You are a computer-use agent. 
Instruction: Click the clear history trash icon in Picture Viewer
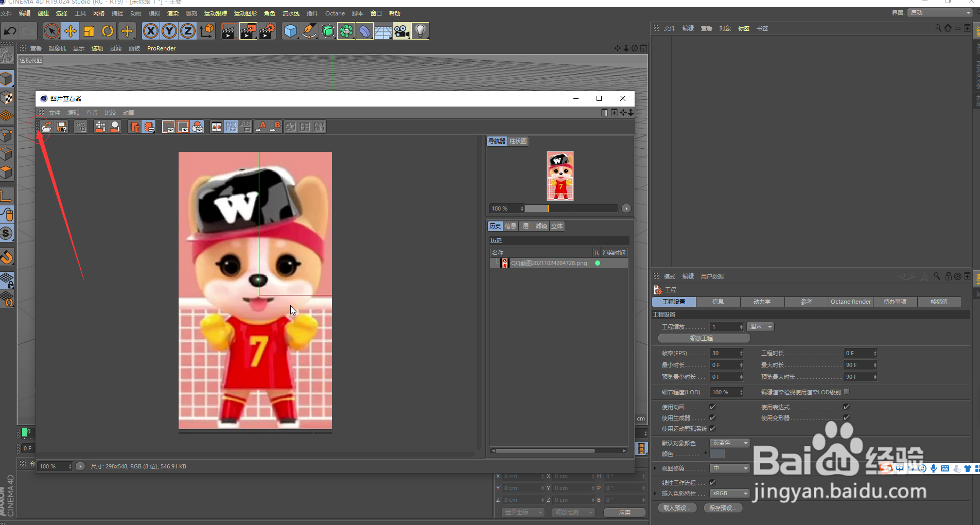[x=135, y=127]
